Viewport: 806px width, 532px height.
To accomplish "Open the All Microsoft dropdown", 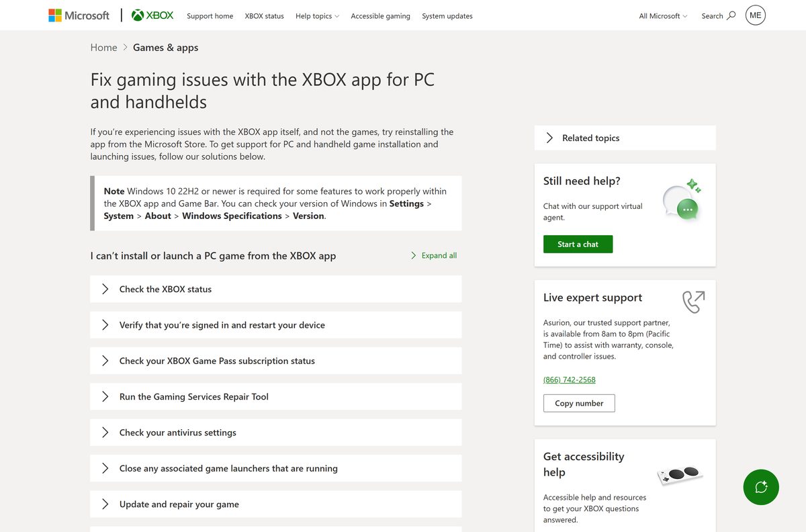I will (x=663, y=16).
